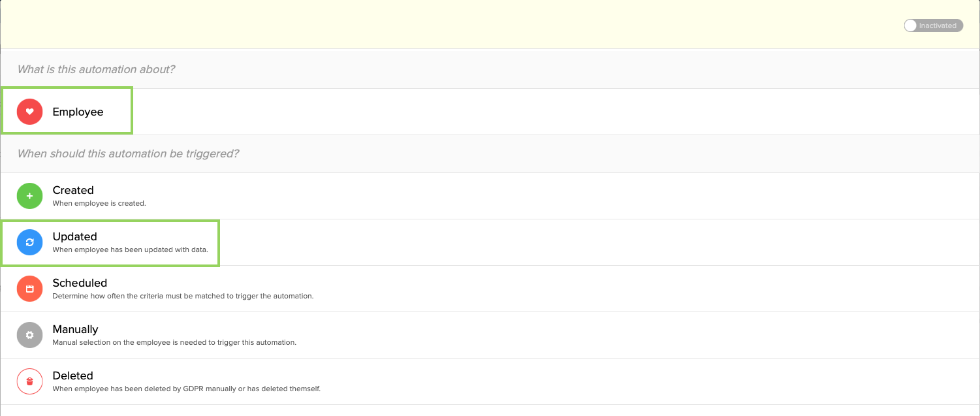The image size is (980, 416).
Task: Click the gray gear Manually trigger icon
Action: [29, 334]
